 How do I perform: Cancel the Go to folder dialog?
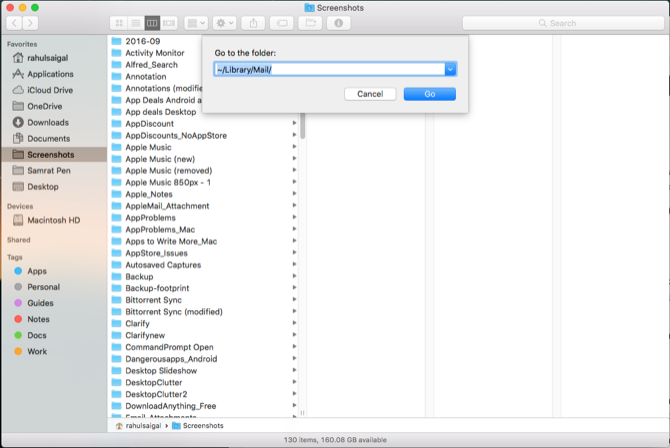tap(370, 94)
